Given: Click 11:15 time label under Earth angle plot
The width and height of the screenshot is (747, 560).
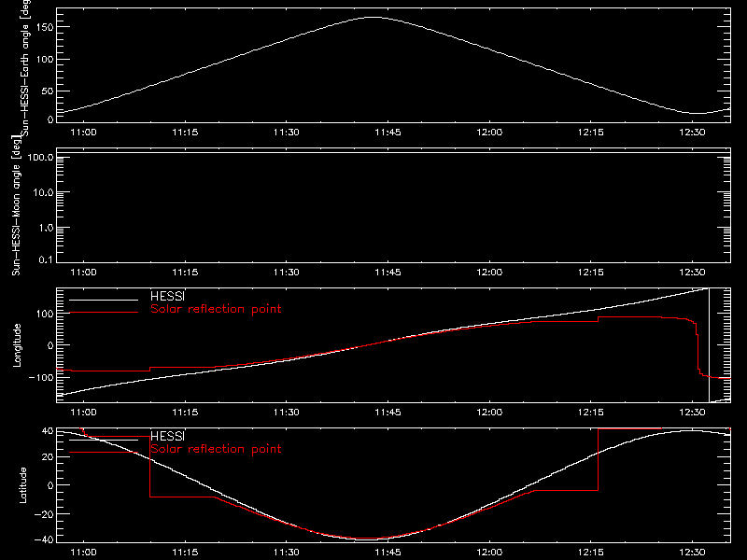Looking at the screenshot, I should point(185,133).
